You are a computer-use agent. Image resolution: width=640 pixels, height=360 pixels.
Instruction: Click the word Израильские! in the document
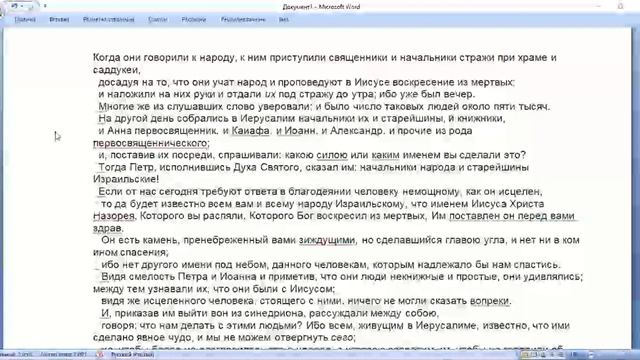pyautogui.click(x=126, y=179)
